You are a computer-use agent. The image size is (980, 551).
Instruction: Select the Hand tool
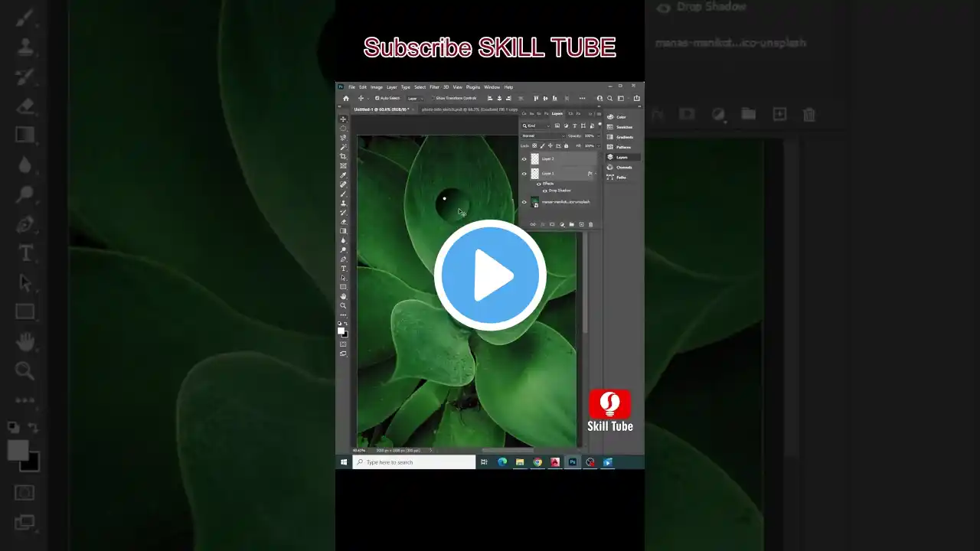(x=343, y=296)
